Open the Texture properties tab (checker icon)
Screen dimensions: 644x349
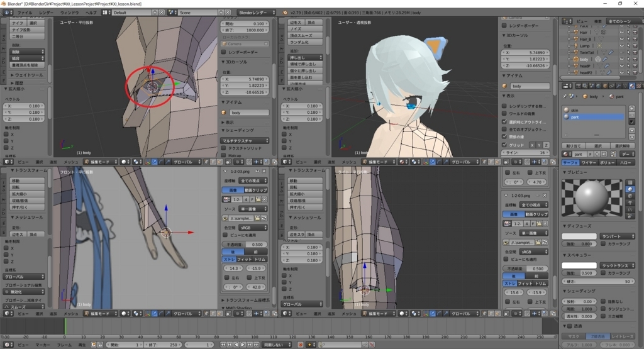click(x=639, y=86)
